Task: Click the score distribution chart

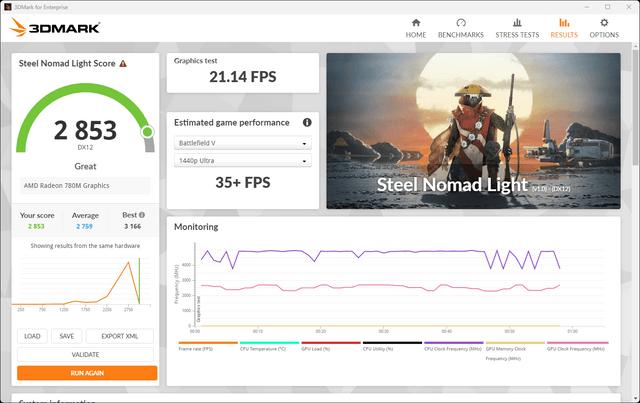Action: pyautogui.click(x=82, y=284)
